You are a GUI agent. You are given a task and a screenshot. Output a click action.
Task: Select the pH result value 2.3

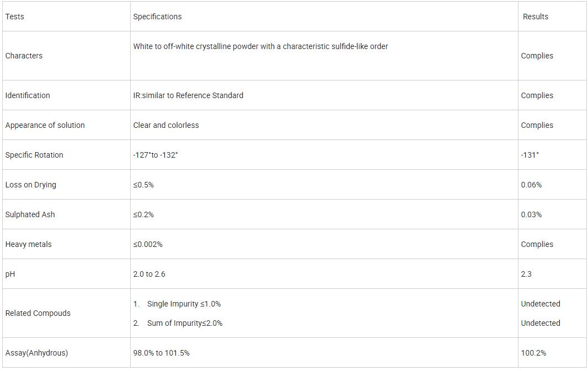526,274
